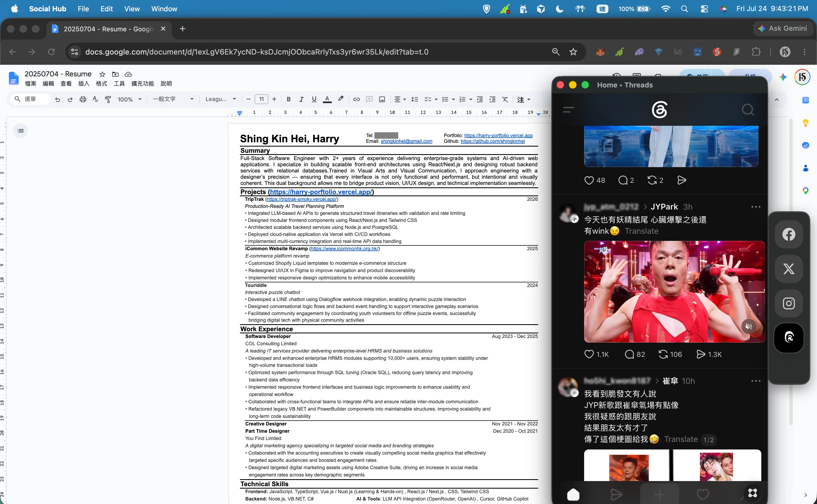Image resolution: width=817 pixels, height=504 pixels.
Task: Open numbered list dropdown
Action: (466, 99)
